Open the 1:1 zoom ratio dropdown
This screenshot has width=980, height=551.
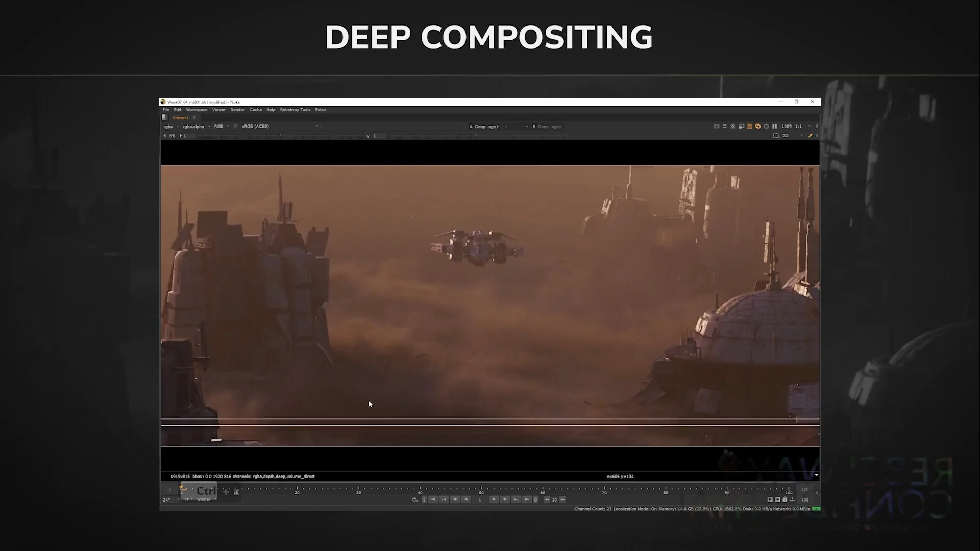click(803, 126)
